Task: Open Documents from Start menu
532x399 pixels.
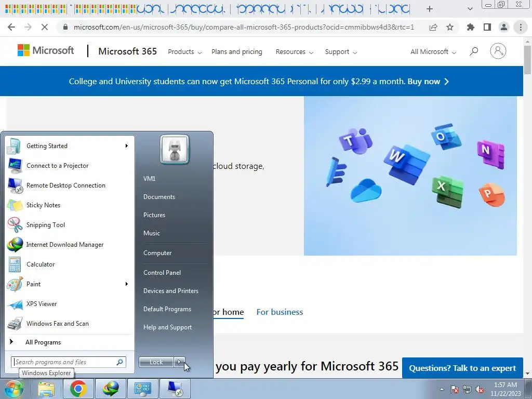Action: 159,197
